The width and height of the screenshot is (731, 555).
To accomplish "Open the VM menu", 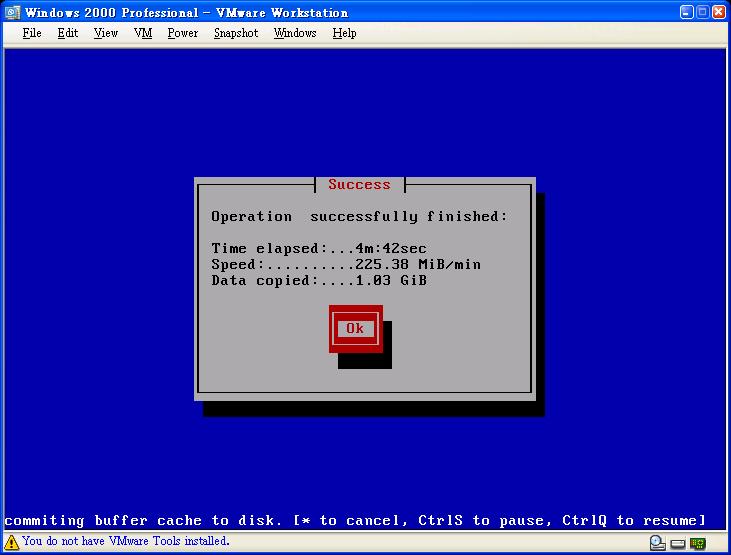I will tap(143, 33).
